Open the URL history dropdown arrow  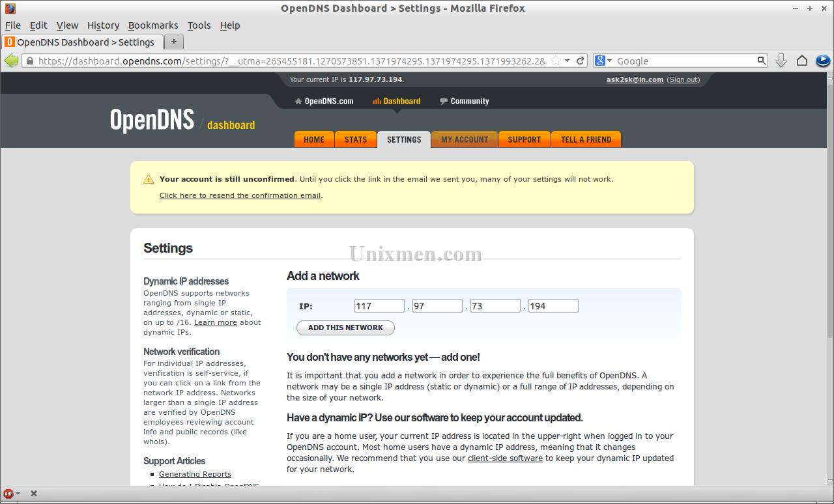click(568, 61)
